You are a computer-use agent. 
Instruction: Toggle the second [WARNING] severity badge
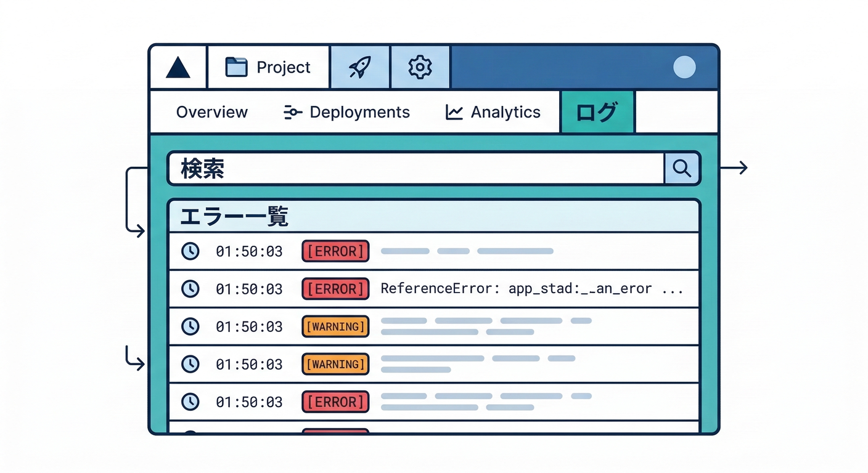335,364
